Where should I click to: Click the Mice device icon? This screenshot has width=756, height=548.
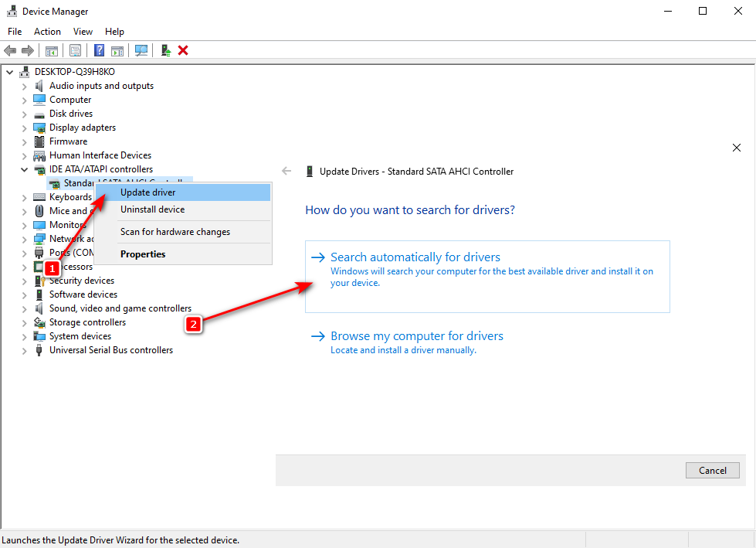(x=39, y=211)
